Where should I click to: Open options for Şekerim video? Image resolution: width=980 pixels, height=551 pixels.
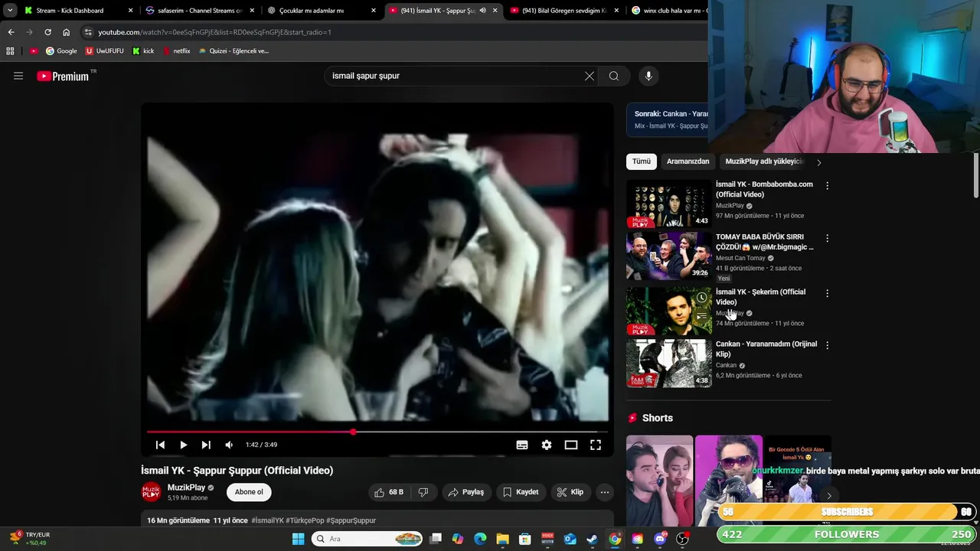827,293
